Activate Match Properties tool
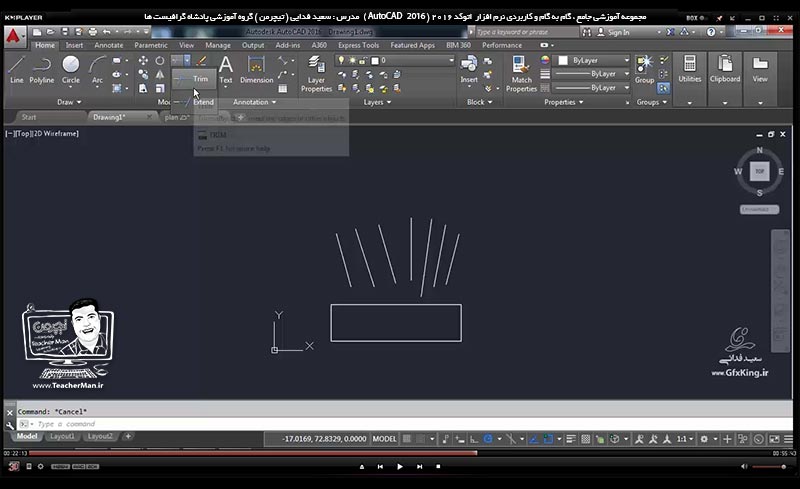Image resolution: width=800 pixels, height=489 pixels. (521, 74)
